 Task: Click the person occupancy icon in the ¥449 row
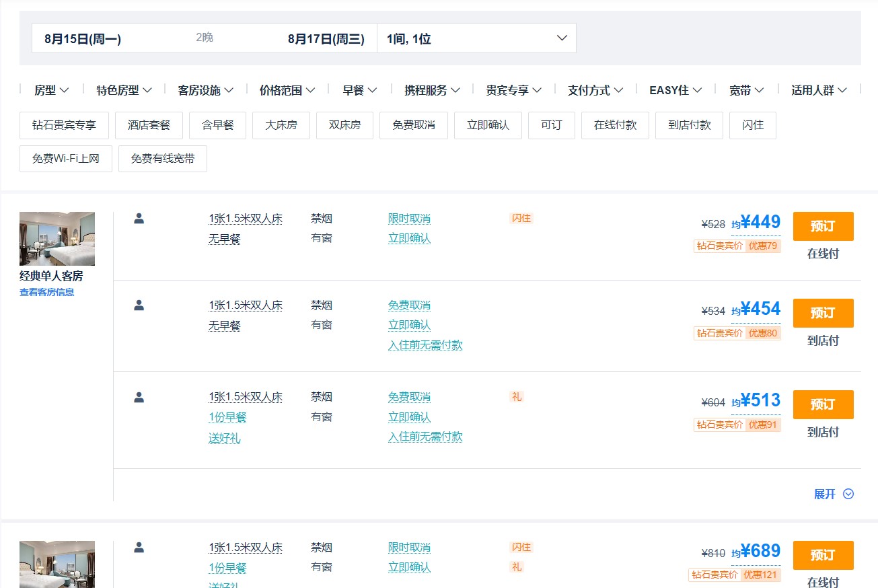[139, 219]
